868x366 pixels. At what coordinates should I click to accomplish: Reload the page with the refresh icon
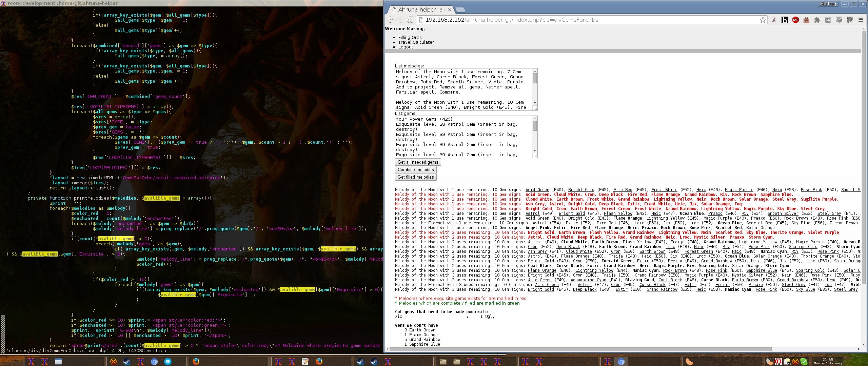pos(410,20)
